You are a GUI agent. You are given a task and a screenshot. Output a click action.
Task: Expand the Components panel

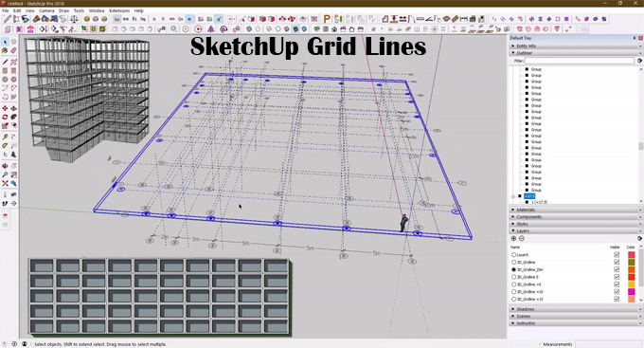coord(575,217)
